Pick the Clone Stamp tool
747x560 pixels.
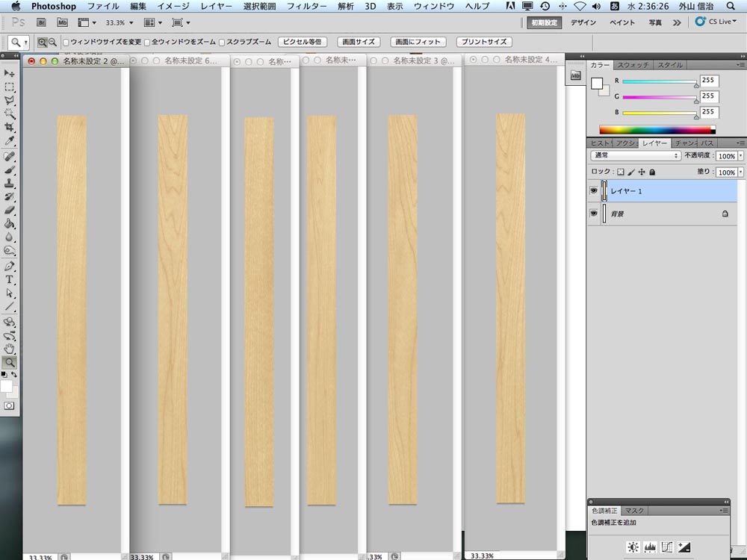pos(10,183)
